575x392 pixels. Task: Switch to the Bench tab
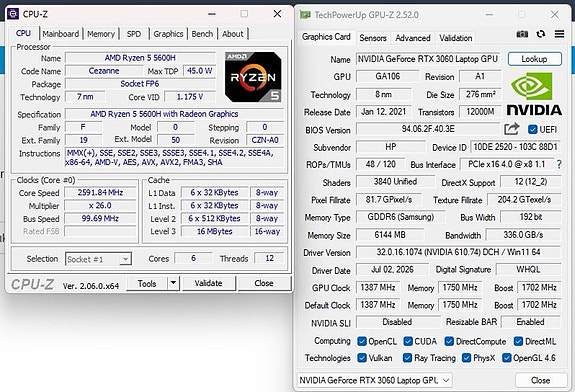click(x=202, y=34)
